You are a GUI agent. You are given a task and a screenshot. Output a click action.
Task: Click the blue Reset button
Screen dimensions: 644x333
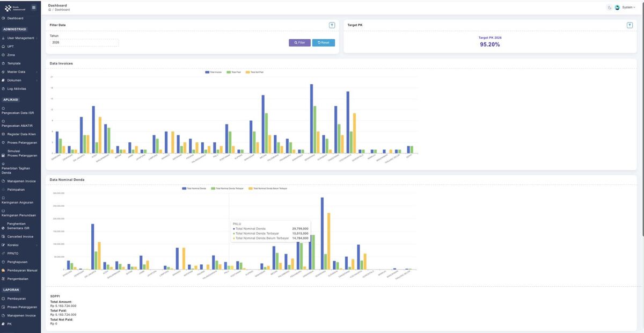[324, 42]
